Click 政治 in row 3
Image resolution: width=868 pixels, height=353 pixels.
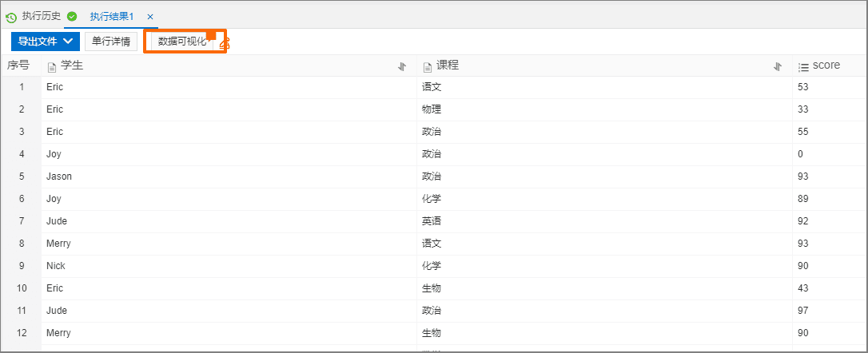click(x=432, y=132)
